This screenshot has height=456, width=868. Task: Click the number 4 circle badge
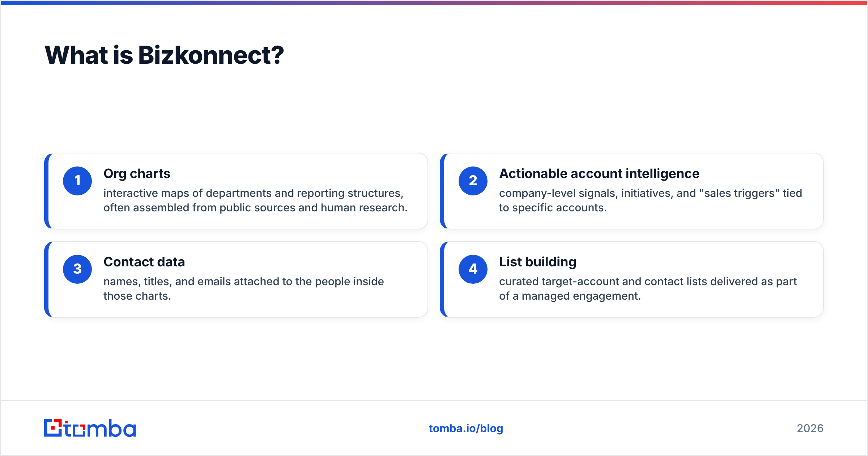tap(473, 269)
